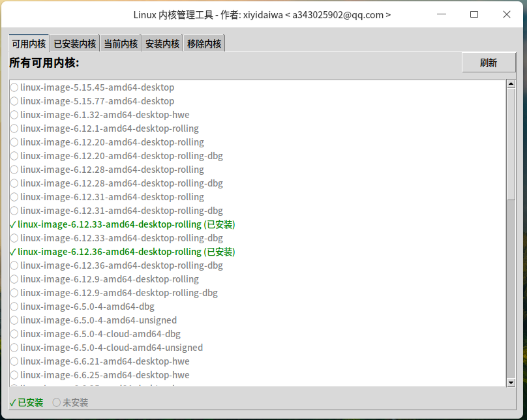Select radio for linux-image-6.12.36-amd64-desktop-rolling-dbg
The width and height of the screenshot is (527, 420).
coord(14,266)
